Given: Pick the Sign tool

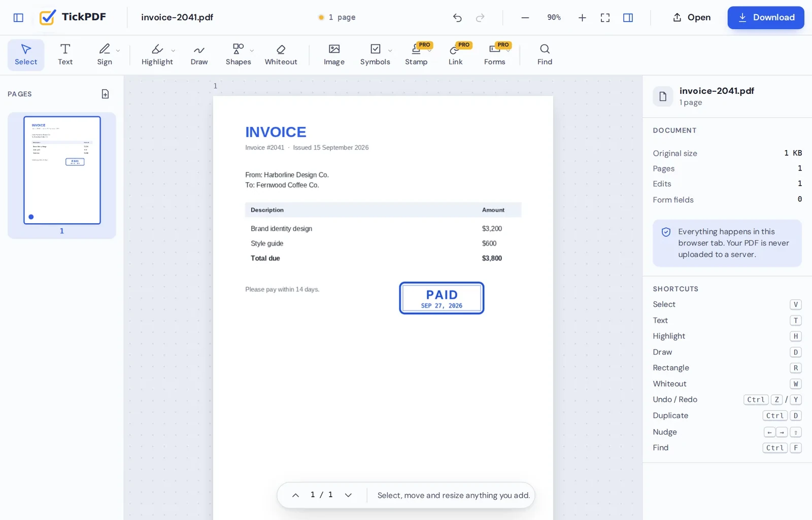Looking at the screenshot, I should pos(105,55).
